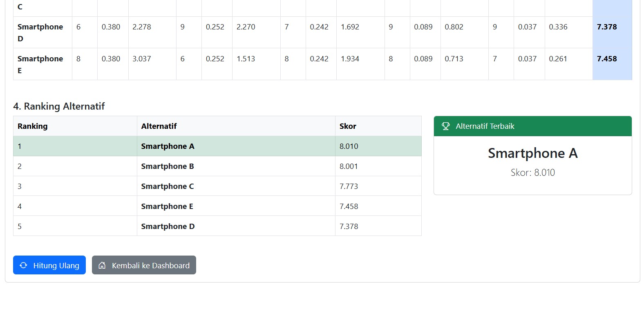Viewport: 644px width, 312px height.
Task: Click the refresh icon on Hitung Ulang
Action: point(23,265)
